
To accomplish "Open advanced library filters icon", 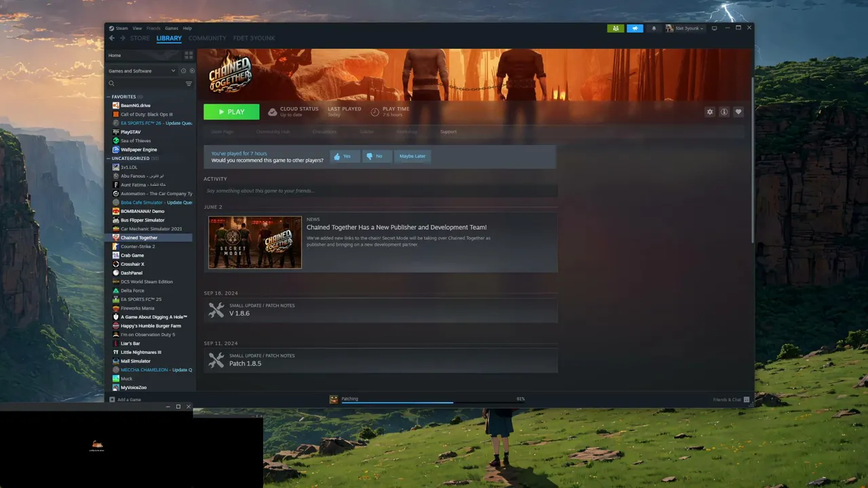I will coord(189,83).
